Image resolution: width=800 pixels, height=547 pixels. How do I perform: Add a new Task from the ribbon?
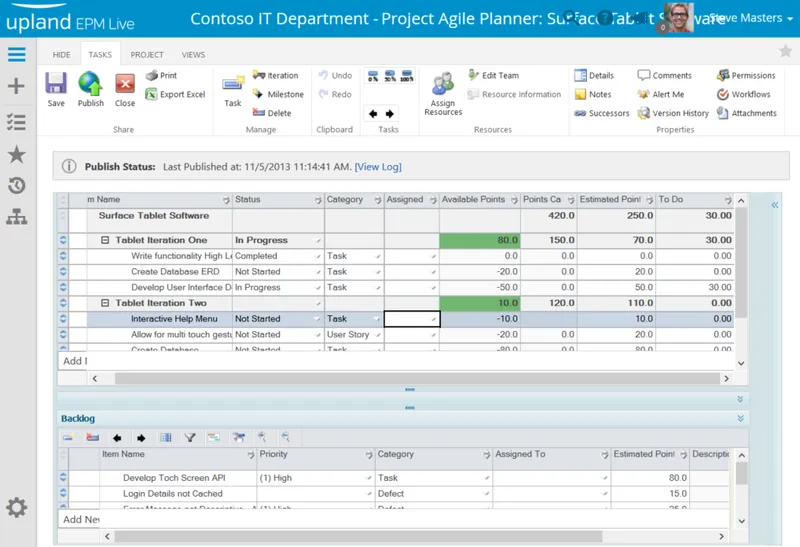click(233, 91)
